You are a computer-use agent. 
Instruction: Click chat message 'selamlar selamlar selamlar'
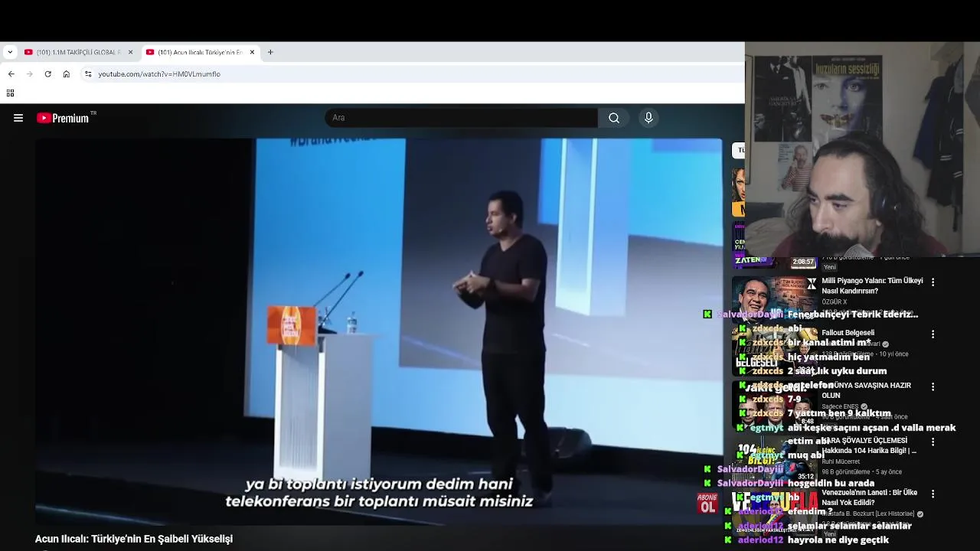[849, 526]
